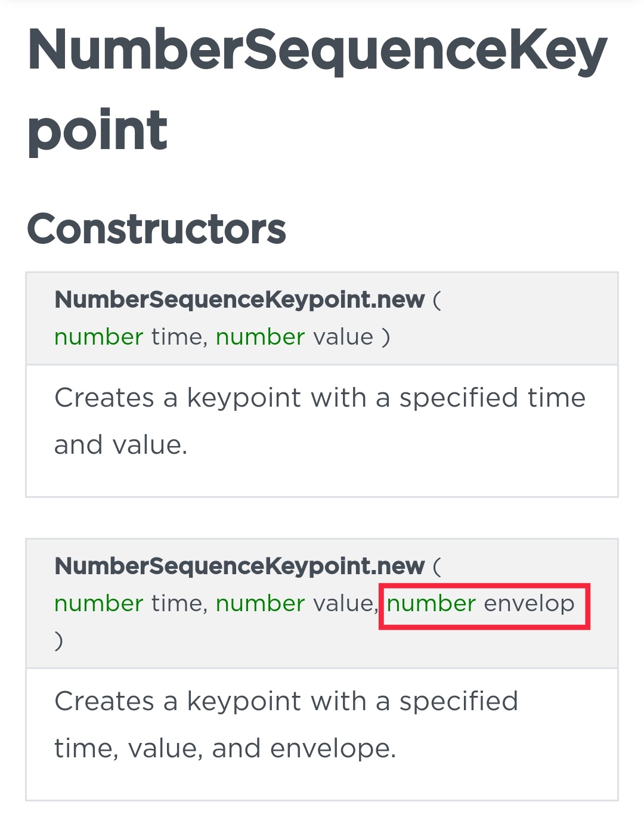
Task: Click the NumberSequenceKeypoint page title
Action: [x=317, y=89]
